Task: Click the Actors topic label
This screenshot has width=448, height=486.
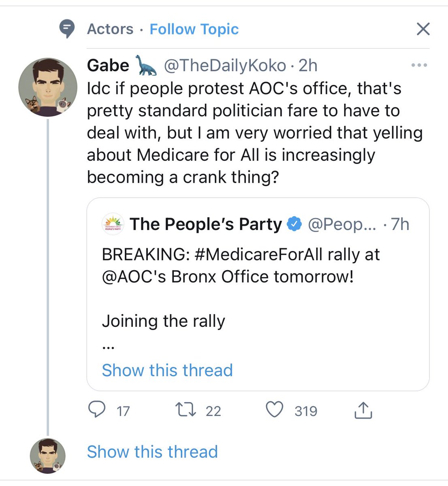Action: pyautogui.click(x=110, y=29)
